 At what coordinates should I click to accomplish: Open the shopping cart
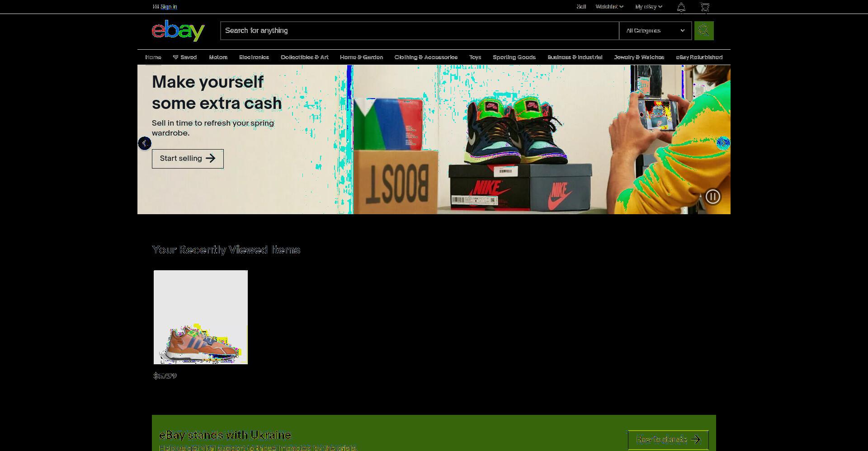[705, 7]
